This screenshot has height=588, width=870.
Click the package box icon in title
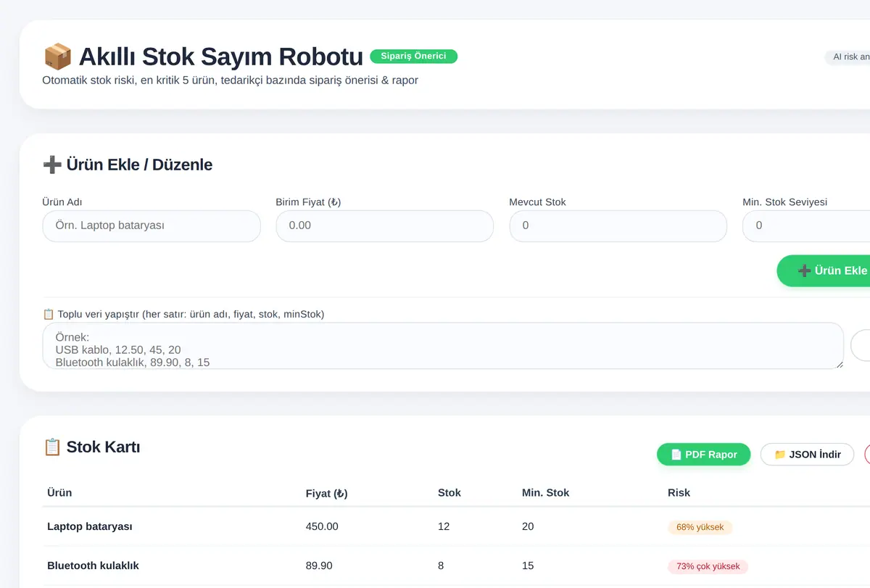pos(57,56)
